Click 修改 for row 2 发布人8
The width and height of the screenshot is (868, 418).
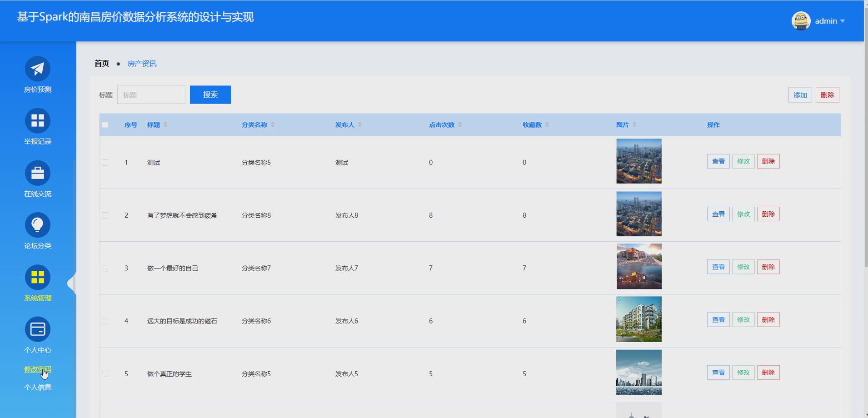743,214
